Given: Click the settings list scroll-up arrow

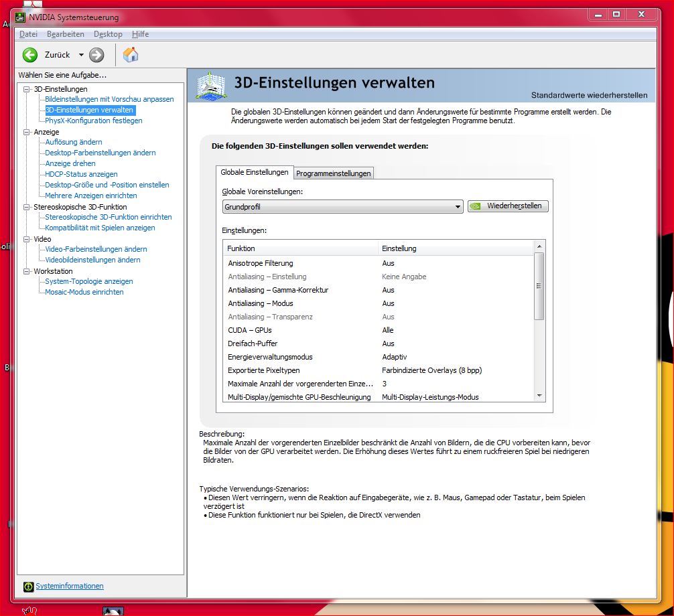Looking at the screenshot, I should tap(539, 246).
